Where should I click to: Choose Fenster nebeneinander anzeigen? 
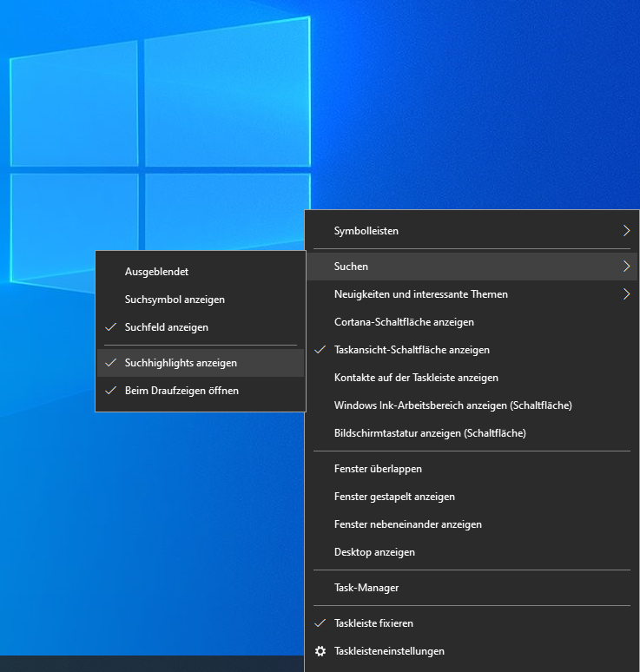(472, 524)
